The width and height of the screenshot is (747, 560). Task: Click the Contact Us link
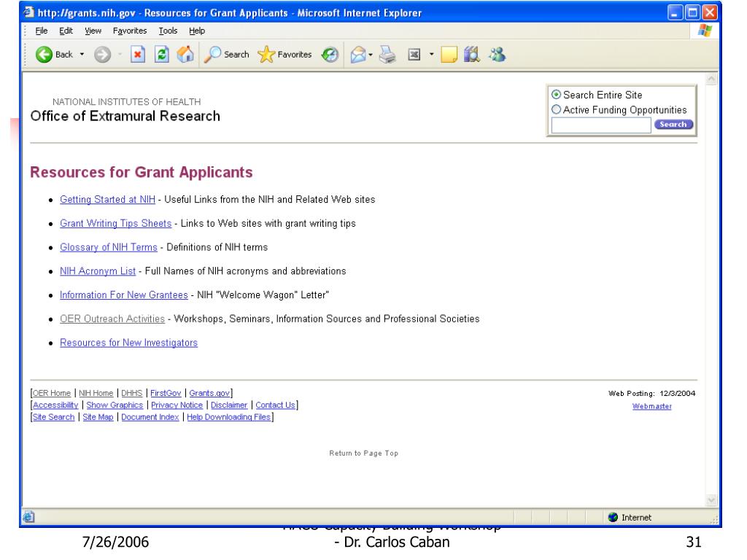275,405
